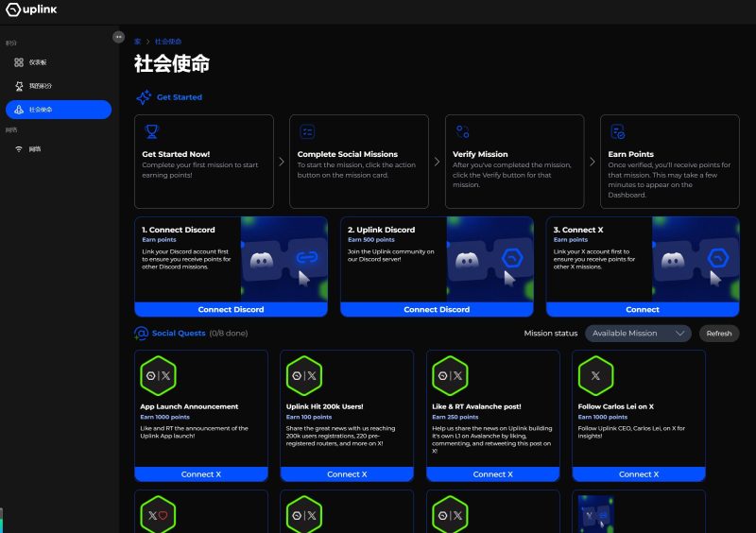Screen dimensions: 756x533
Task: Click the sparkle Get Started icon
Action: point(144,97)
